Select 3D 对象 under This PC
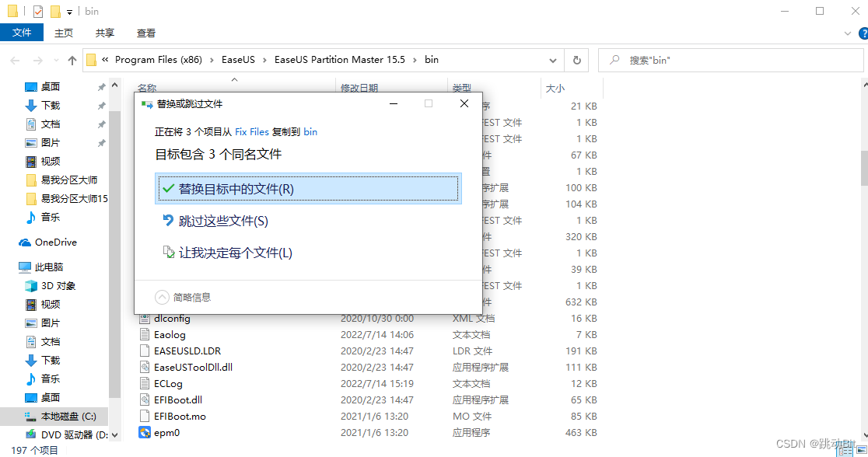Viewport: 868px width, 457px height. pyautogui.click(x=58, y=286)
